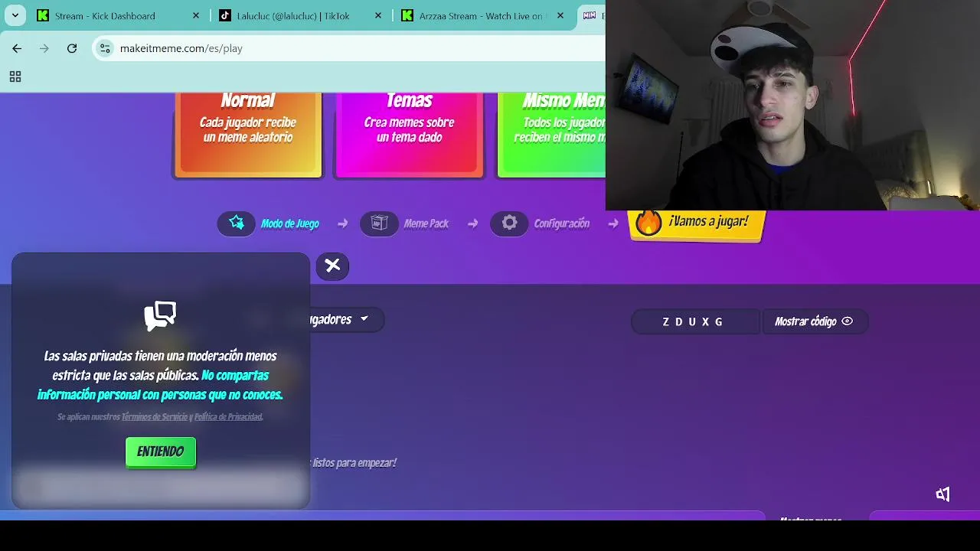Select the Mismo Meme game mode card
Image resolution: width=980 pixels, height=551 pixels.
[551, 135]
